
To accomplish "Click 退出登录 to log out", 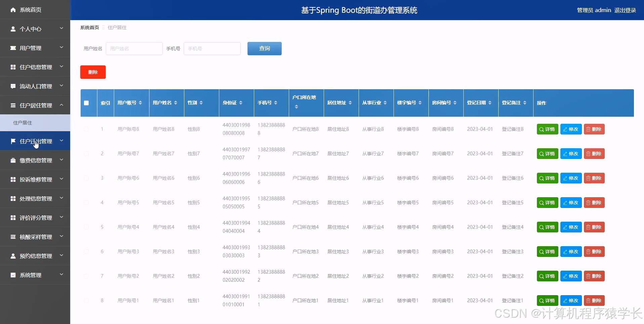I will coord(625,10).
